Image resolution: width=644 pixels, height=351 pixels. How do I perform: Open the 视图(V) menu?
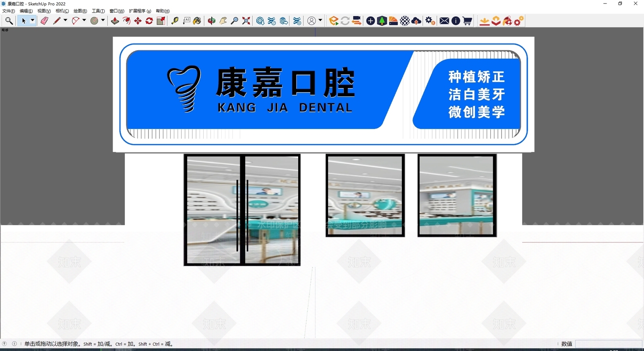click(44, 11)
